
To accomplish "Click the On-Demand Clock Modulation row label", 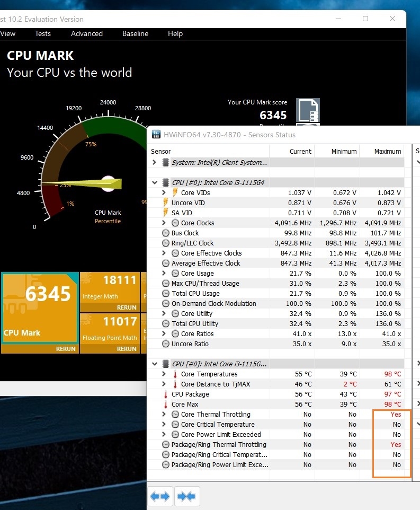I will [214, 303].
